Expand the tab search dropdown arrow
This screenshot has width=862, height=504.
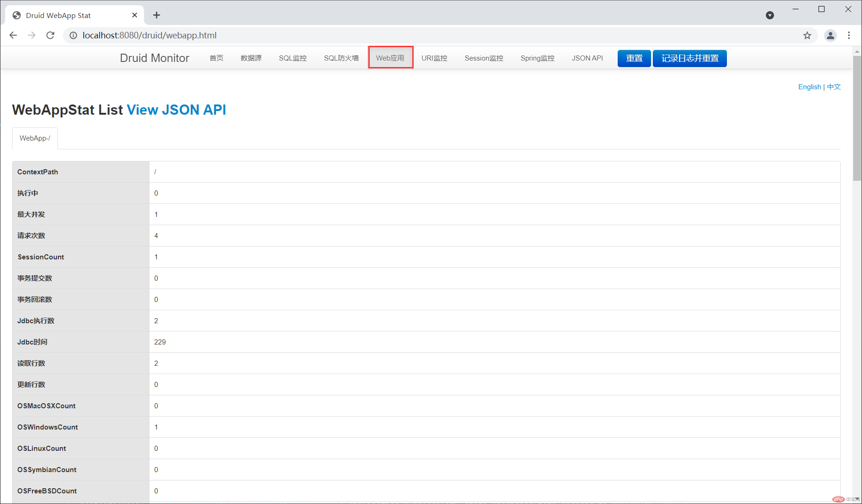coord(770,15)
